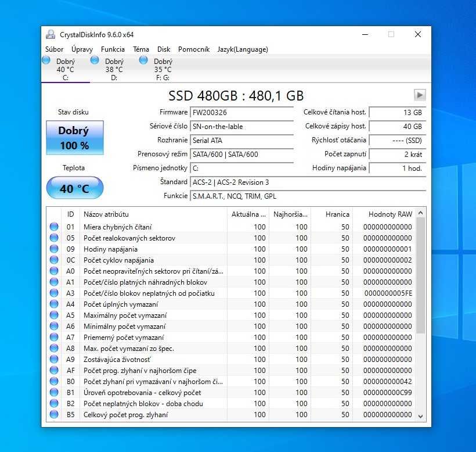Image resolution: width=476 pixels, height=452 pixels.
Task: Click the Aktuálna column header
Action: [x=248, y=214]
